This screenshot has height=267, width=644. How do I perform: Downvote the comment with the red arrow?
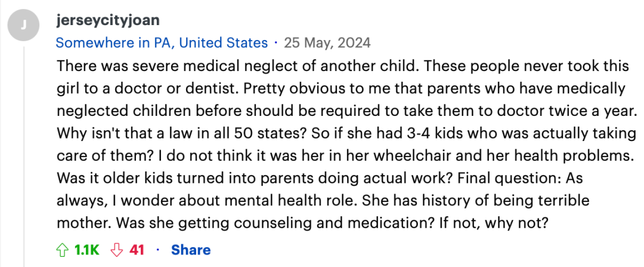click(118, 249)
